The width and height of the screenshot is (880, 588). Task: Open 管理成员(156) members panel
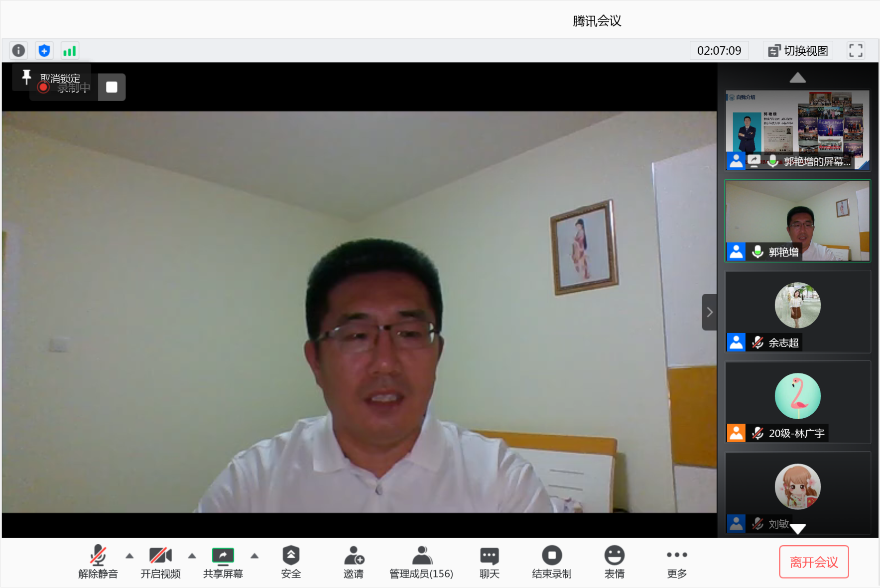421,562
